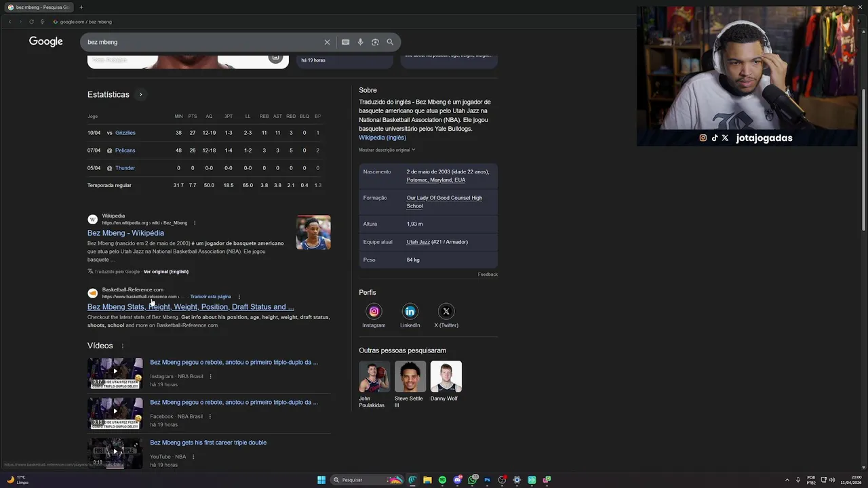The image size is (868, 488).
Task: Open Utah Jazz current team link
Action: 418,242
